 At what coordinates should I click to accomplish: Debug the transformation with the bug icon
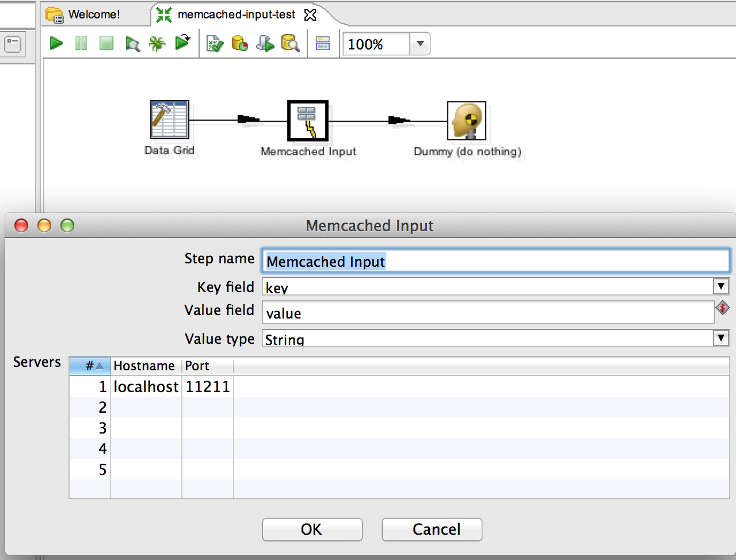157,44
